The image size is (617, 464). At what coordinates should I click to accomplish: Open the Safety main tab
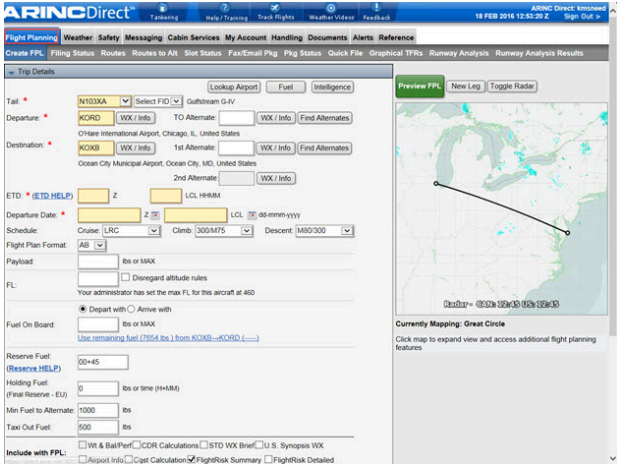(x=109, y=37)
